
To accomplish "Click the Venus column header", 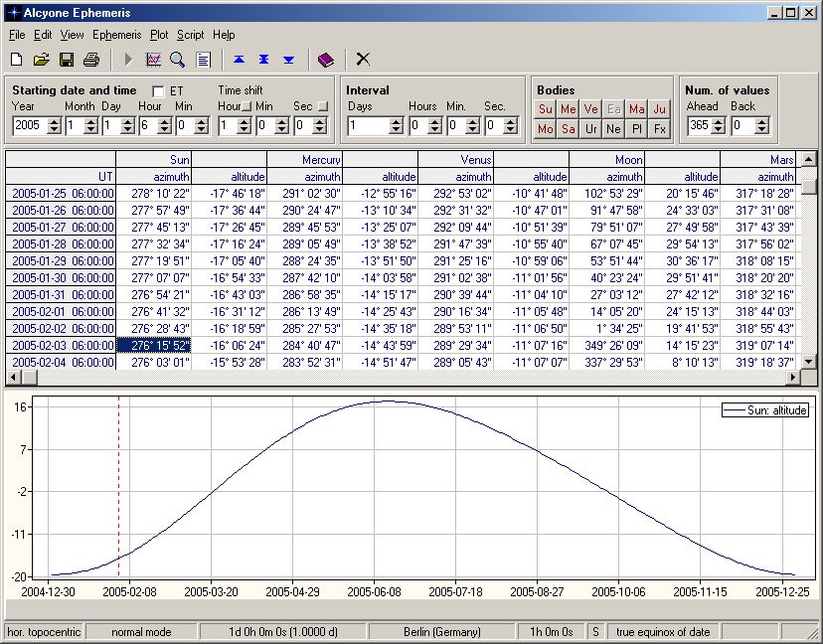I will (x=455, y=160).
